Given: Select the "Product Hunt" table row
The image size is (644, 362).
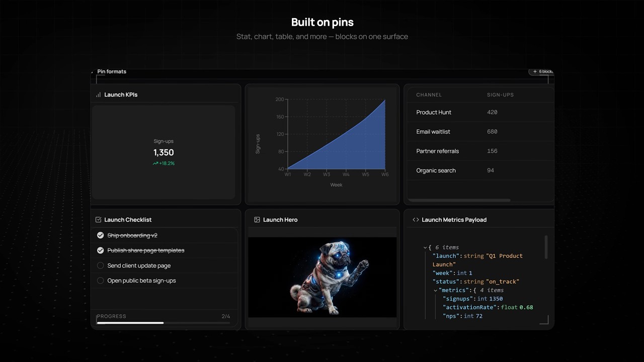Looking at the screenshot, I should tap(480, 112).
